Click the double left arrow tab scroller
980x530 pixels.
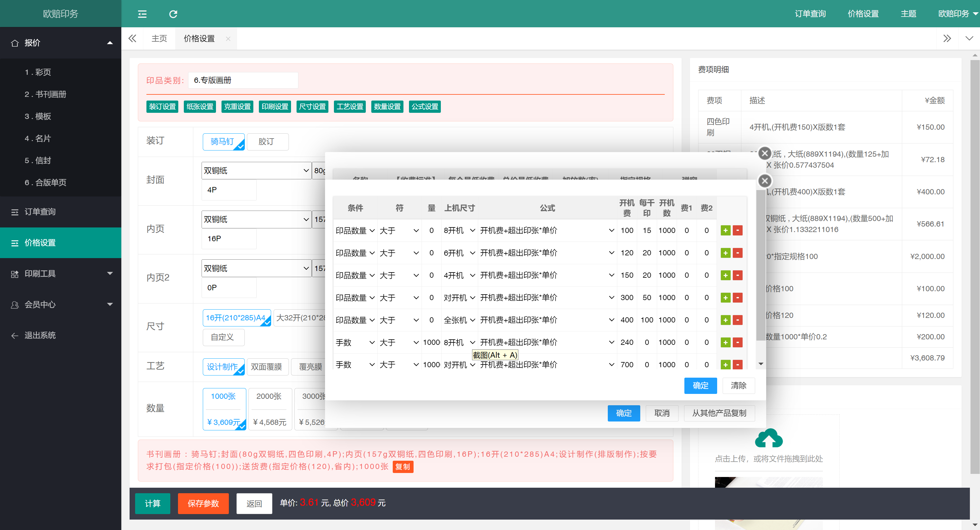(x=132, y=38)
